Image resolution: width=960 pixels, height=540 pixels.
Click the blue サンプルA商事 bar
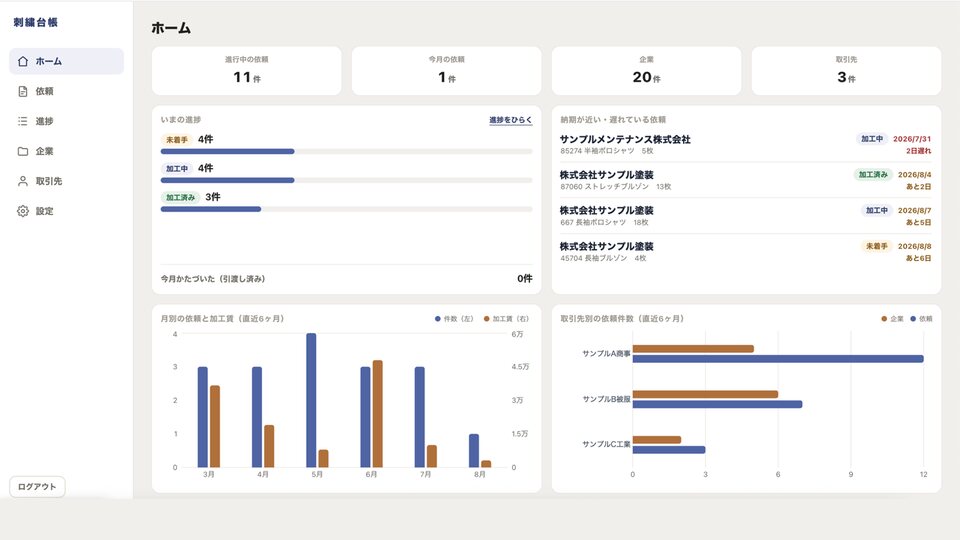pos(778,359)
